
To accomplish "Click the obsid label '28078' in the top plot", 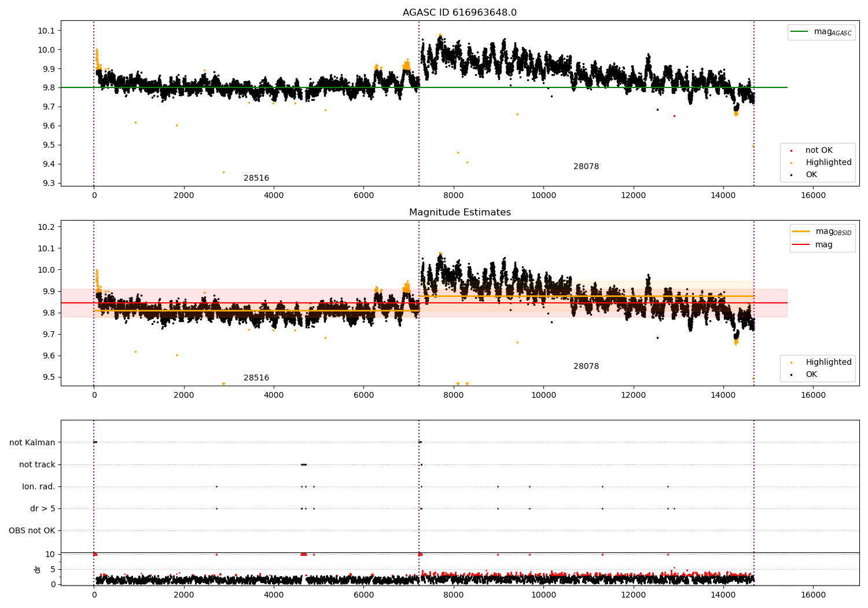I will point(586,167).
